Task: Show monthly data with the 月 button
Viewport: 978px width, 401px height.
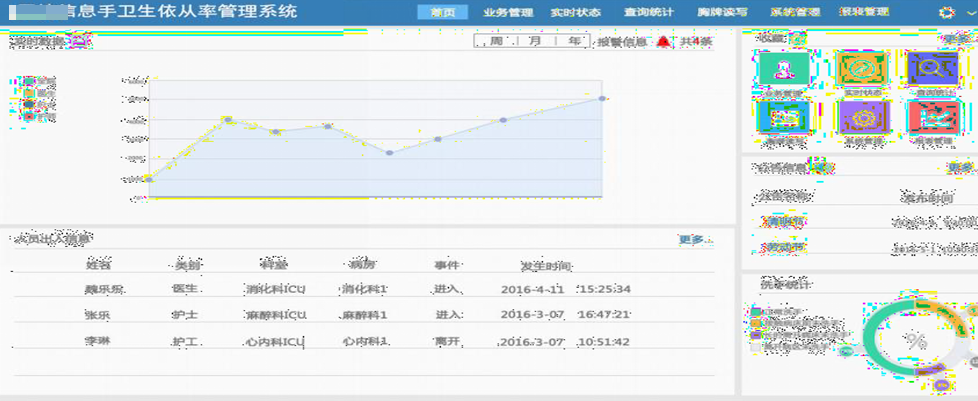Action: tap(535, 42)
